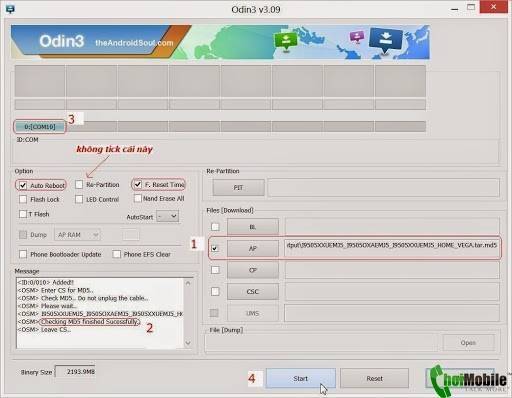
Task: Click the Open button in File Dump
Action: click(468, 343)
